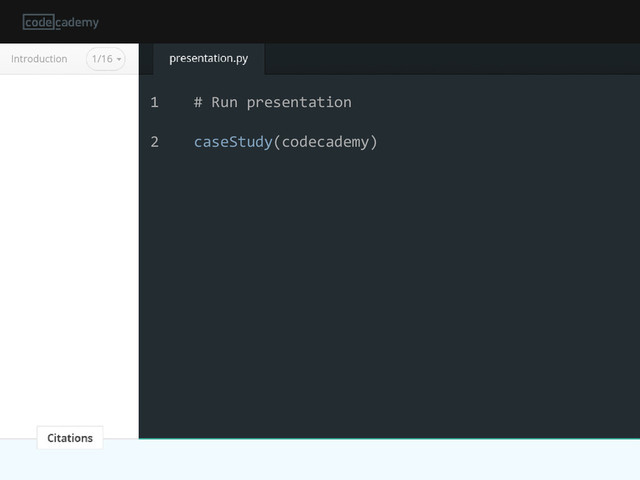
Task: Click the closing parenthesis on line 2
Action: click(373, 142)
